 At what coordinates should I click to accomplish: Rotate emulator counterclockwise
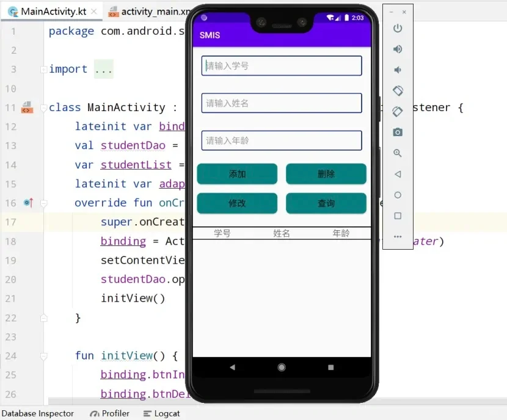(397, 90)
